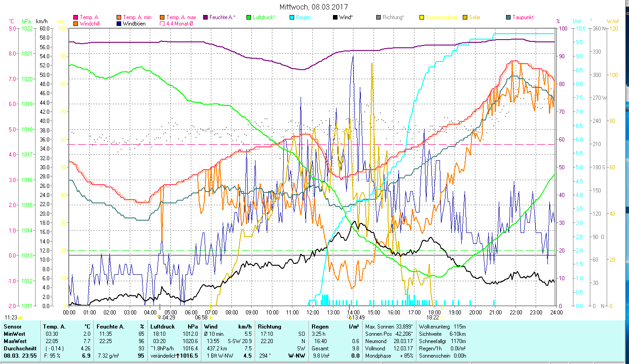Viewport: 629px width, 364px height.
Task: Click the gold Solar legend swatch
Action: coord(465,17)
